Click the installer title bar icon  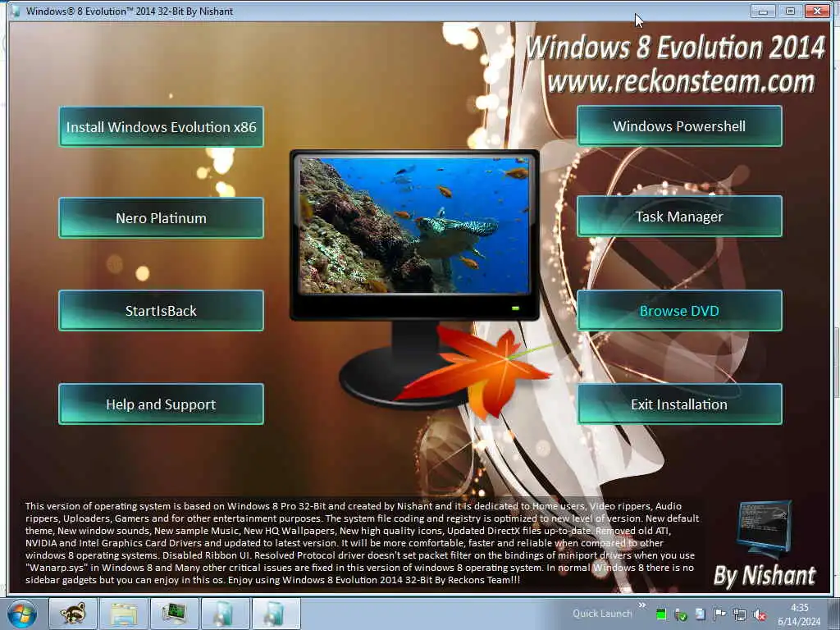[16, 11]
